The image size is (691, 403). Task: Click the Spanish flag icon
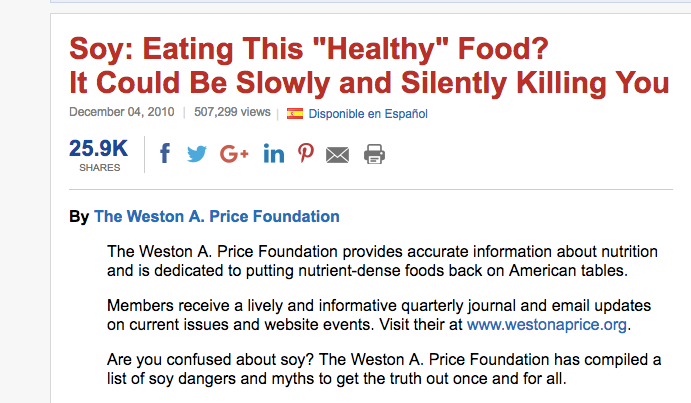[x=295, y=113]
